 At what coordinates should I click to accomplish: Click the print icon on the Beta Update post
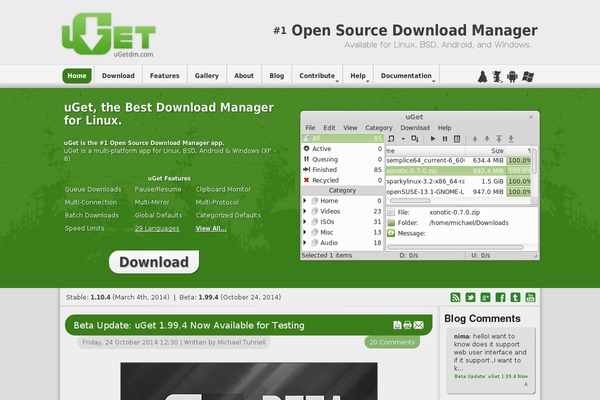click(407, 325)
